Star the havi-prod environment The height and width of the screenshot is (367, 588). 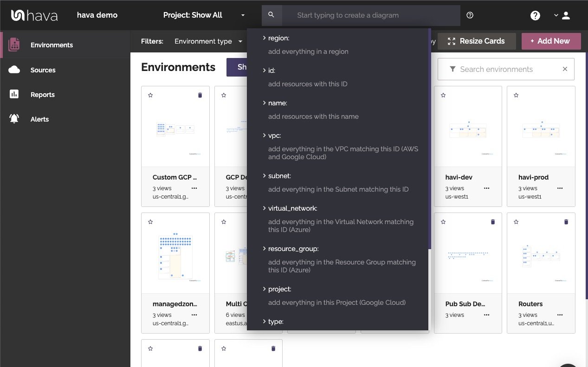[516, 95]
